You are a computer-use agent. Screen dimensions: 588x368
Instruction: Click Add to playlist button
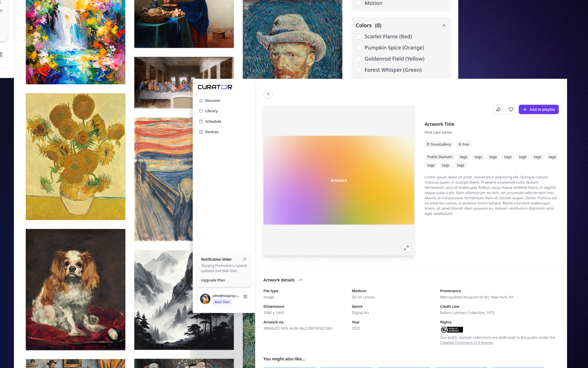[x=538, y=109]
